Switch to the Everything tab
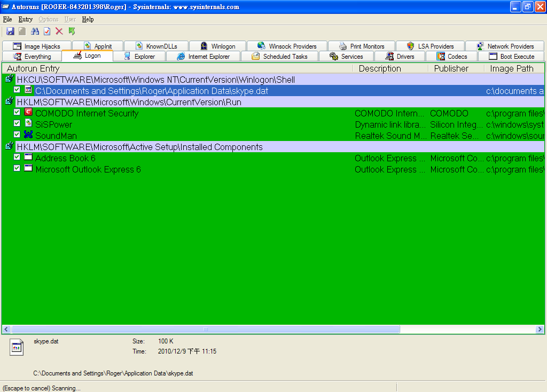Image resolution: width=547 pixels, height=392 pixels. click(32, 56)
